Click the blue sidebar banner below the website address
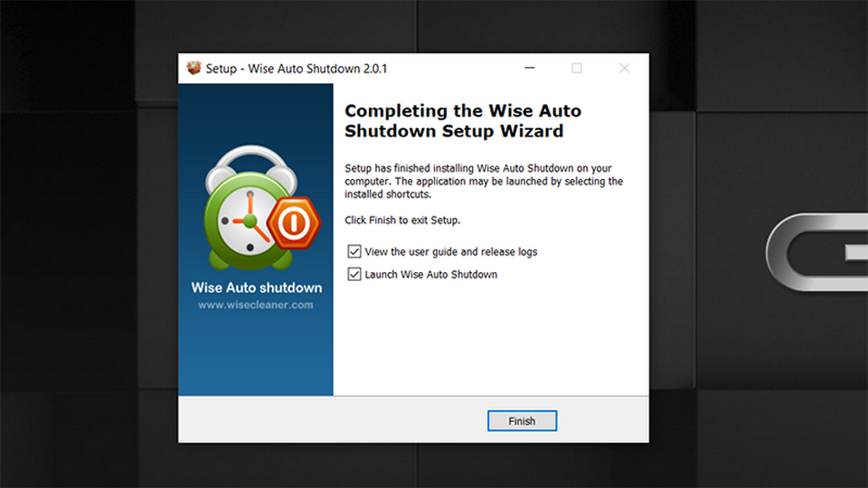 (256, 357)
